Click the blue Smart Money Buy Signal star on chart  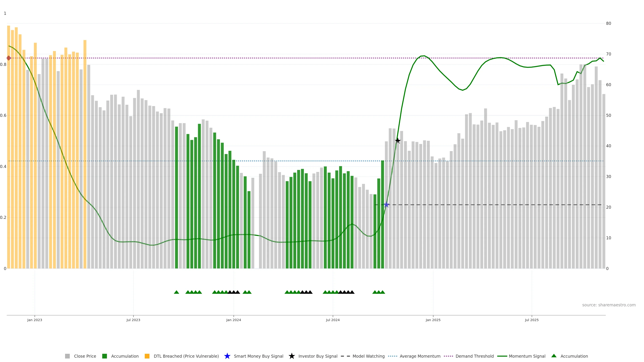tap(386, 205)
